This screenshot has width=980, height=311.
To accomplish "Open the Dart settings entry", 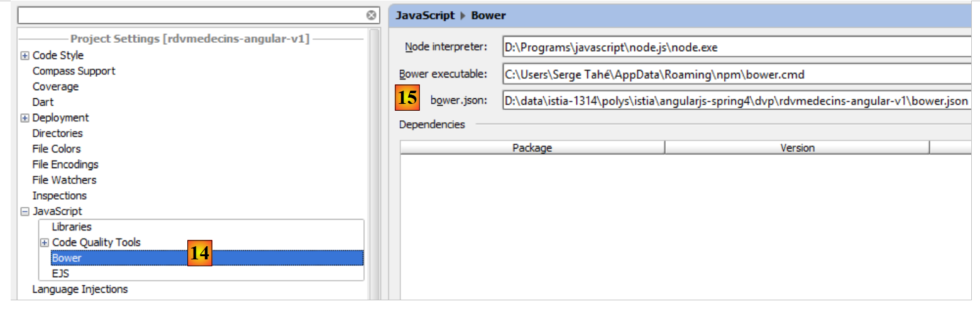I will (x=43, y=102).
